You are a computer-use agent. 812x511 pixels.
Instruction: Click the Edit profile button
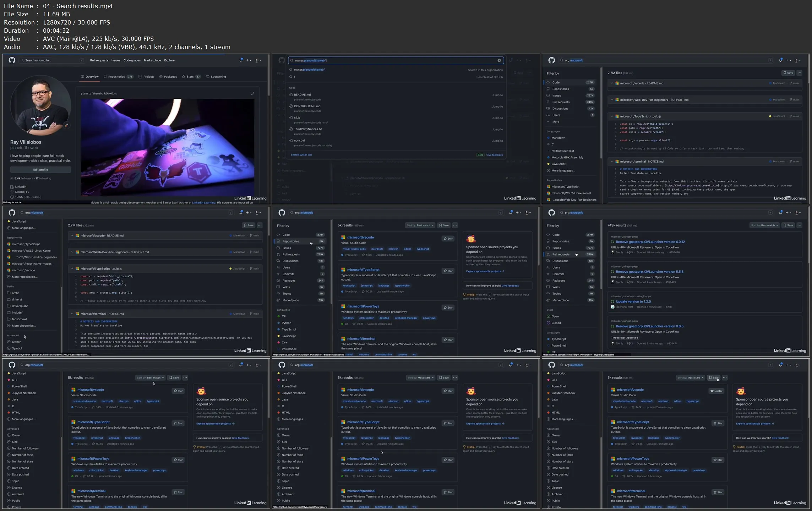pos(40,169)
